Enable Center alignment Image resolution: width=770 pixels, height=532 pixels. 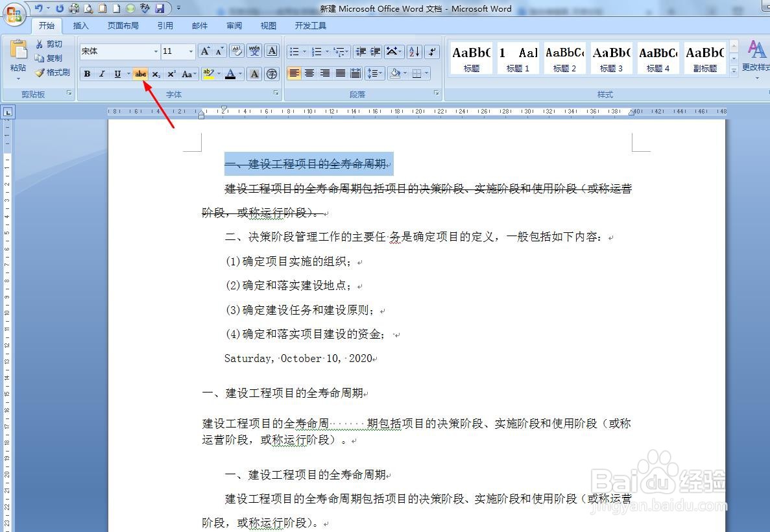(x=309, y=73)
